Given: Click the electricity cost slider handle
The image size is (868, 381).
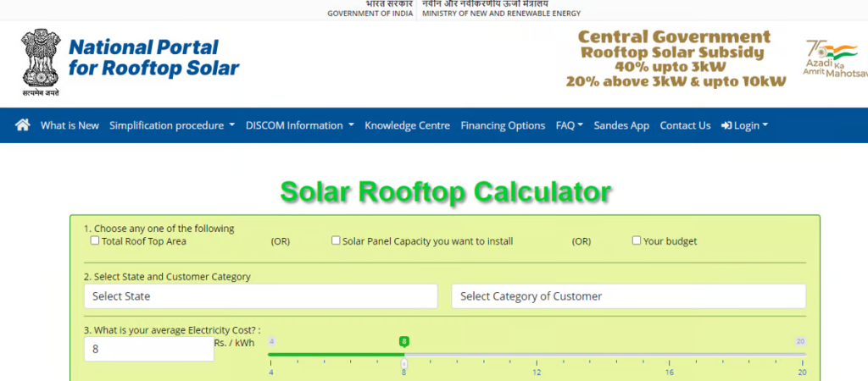Looking at the screenshot, I should pos(404,363).
